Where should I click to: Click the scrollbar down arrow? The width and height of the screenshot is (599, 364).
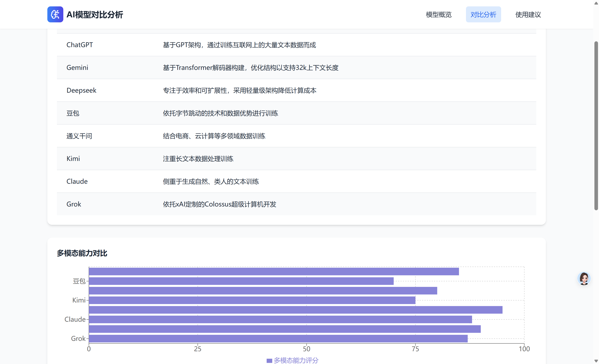point(596,361)
